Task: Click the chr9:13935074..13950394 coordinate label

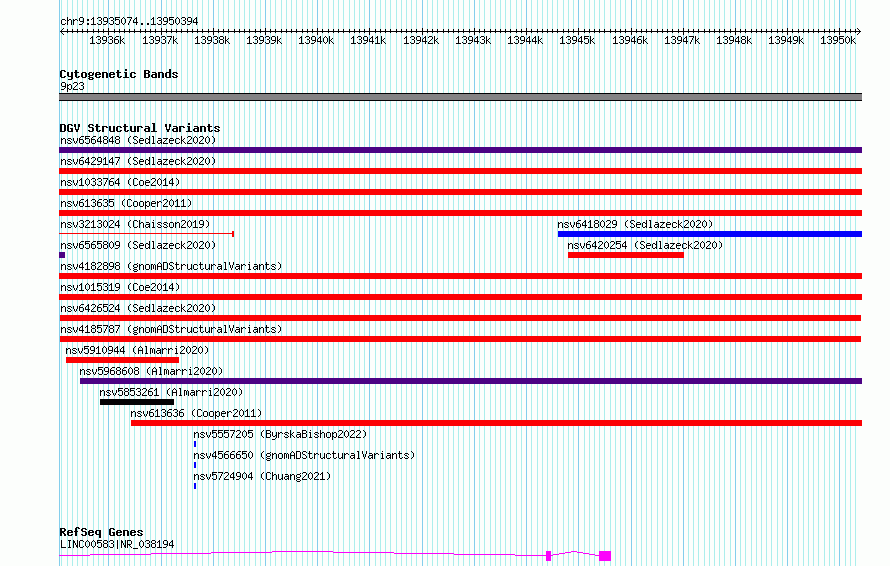Action: tap(129, 21)
